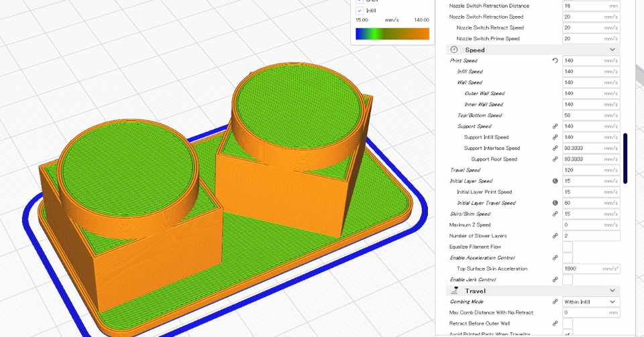The width and height of the screenshot is (644, 337).
Task: Click the link icon beside Enable Jerk Control
Action: click(555, 279)
